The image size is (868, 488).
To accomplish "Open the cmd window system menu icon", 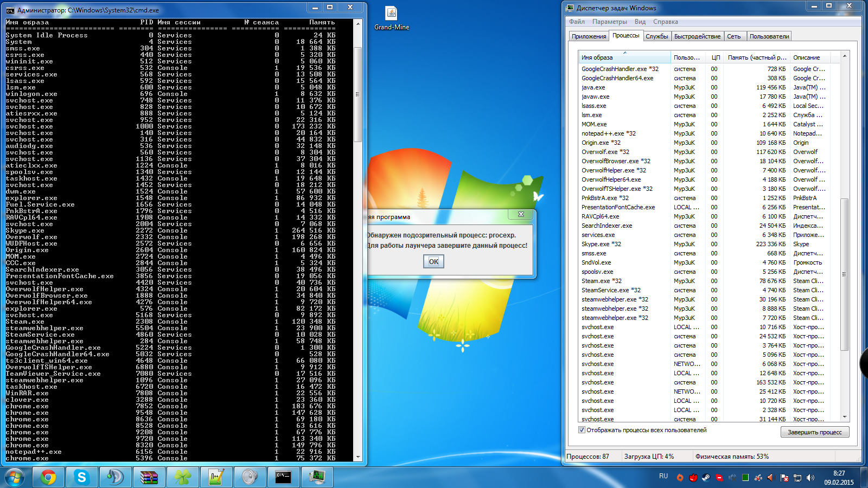I will click(x=10, y=10).
